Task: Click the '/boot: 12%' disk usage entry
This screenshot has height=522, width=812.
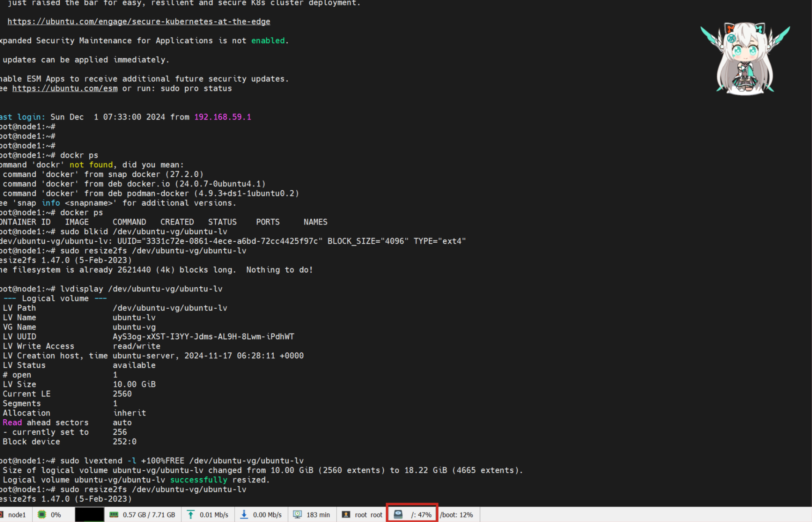Action: click(457, 515)
